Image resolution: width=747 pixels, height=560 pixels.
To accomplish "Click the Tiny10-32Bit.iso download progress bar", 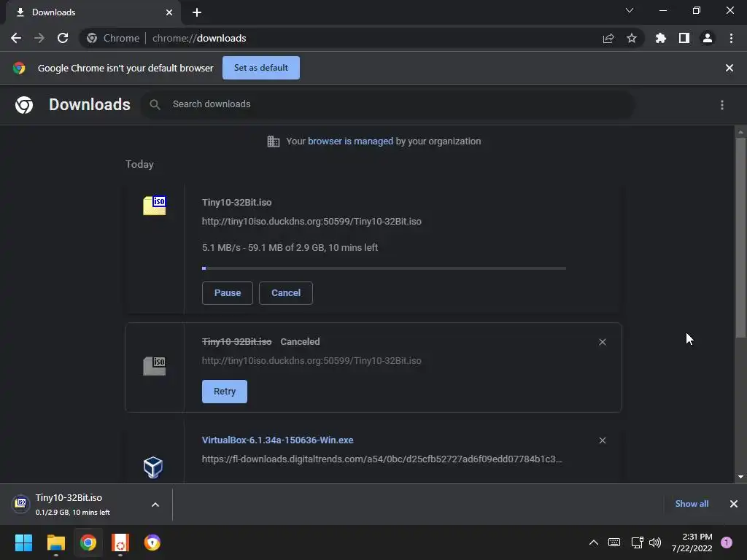I will pos(384,268).
